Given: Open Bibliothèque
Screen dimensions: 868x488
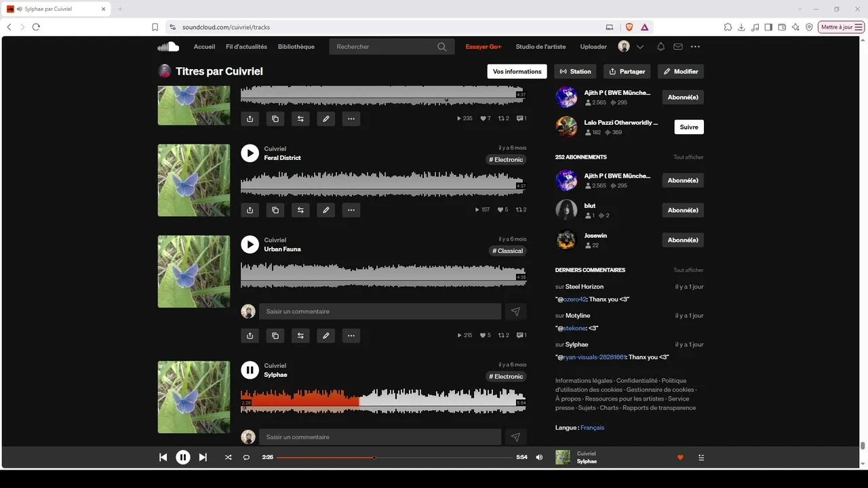Looking at the screenshot, I should pyautogui.click(x=296, y=47).
